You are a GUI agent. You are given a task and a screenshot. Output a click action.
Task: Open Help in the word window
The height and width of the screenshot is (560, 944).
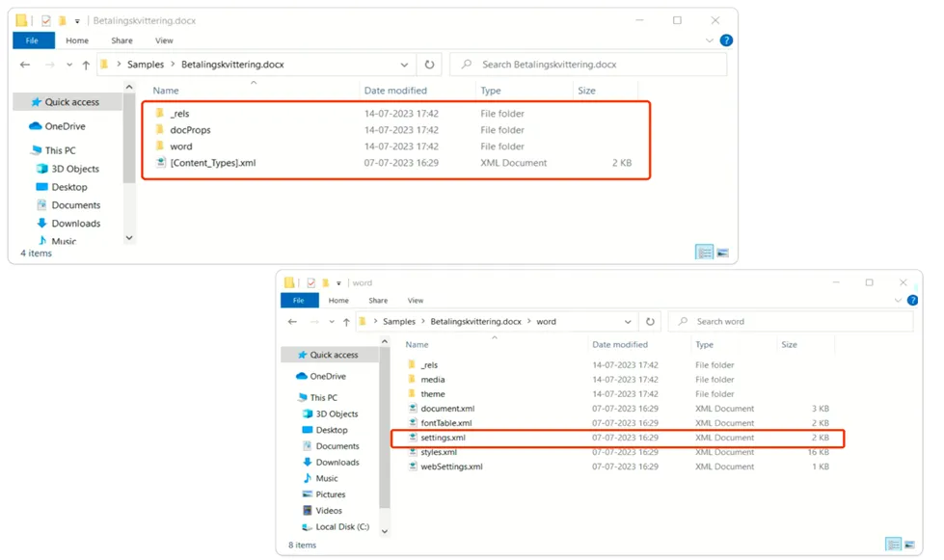point(913,300)
